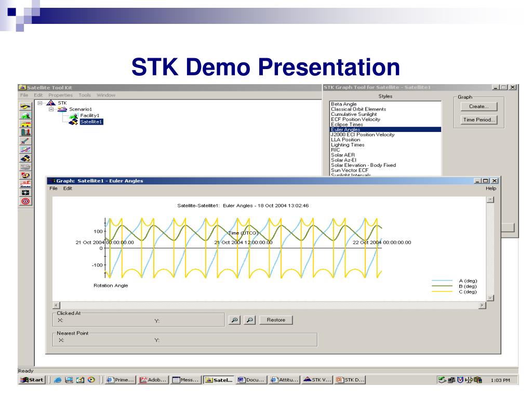This screenshot has width=532, height=399.
Task: Select the Ground Vehicle tool
Action: click(25, 124)
